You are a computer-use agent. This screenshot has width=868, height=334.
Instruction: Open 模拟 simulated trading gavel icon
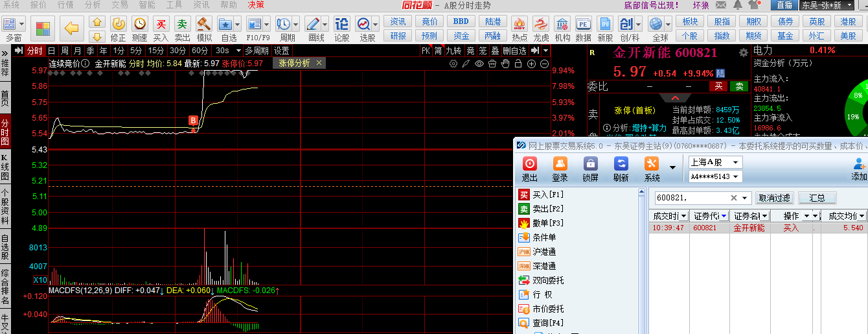click(204, 24)
